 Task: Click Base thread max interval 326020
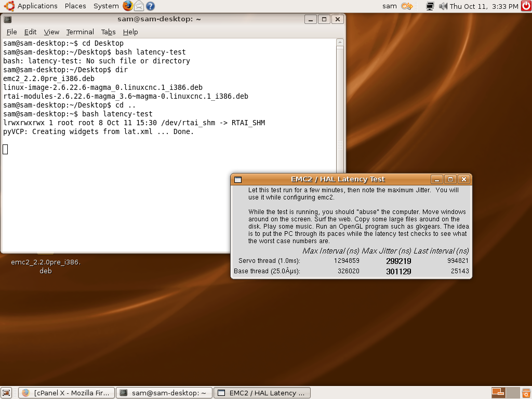click(349, 271)
